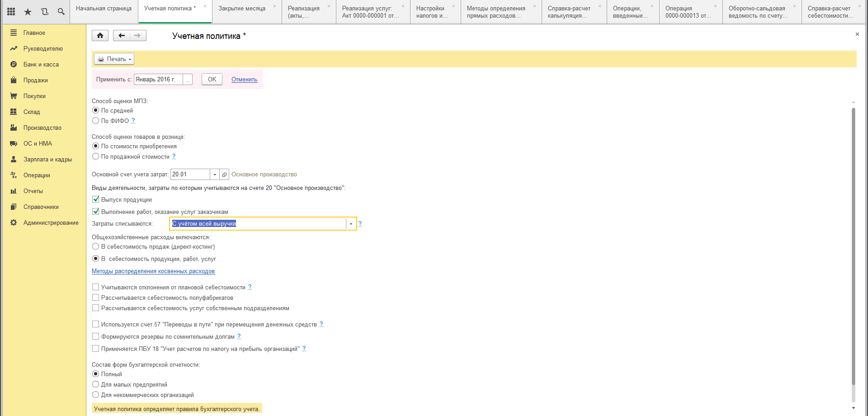Open account 20.01 record via open icon
Screen dimensions: 868x416
[x=224, y=175]
